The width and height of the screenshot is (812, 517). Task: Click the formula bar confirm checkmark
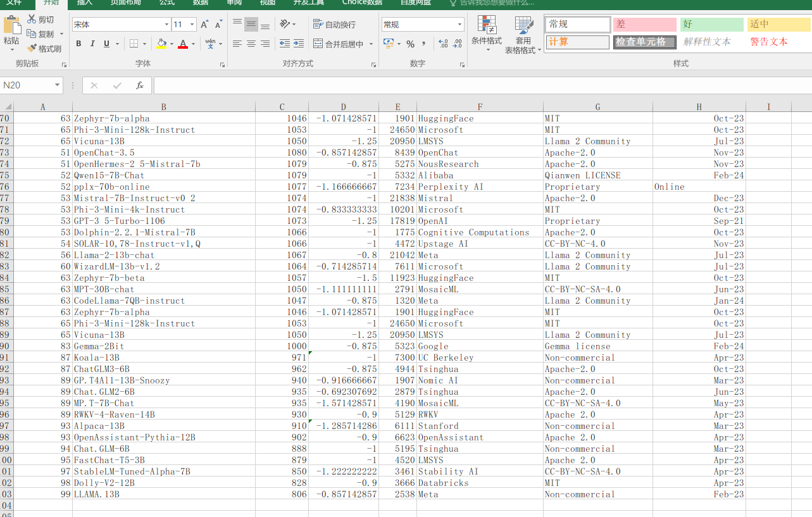click(x=117, y=85)
